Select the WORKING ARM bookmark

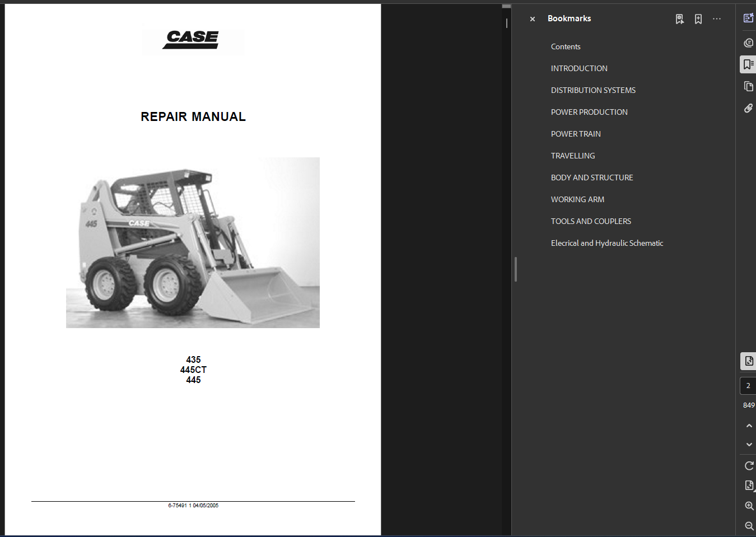(577, 199)
